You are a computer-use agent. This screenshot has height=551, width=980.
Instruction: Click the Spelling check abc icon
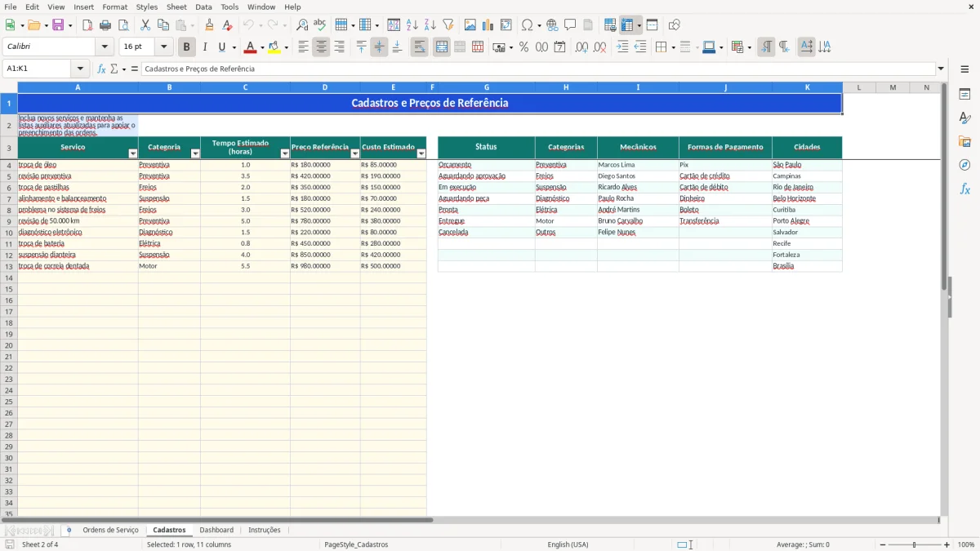point(320,25)
